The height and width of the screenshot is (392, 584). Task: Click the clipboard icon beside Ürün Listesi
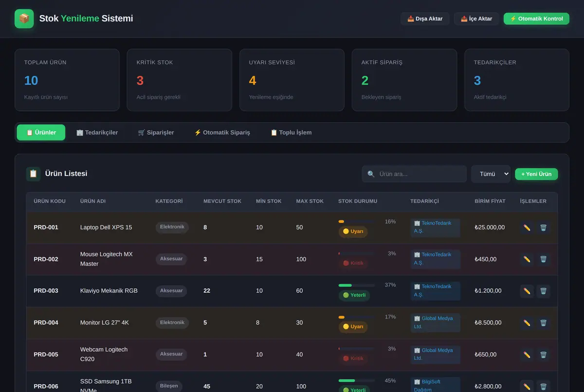point(33,174)
